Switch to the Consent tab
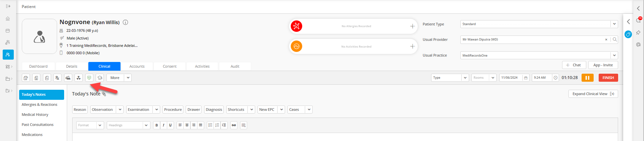The image size is (644, 141). point(170,66)
